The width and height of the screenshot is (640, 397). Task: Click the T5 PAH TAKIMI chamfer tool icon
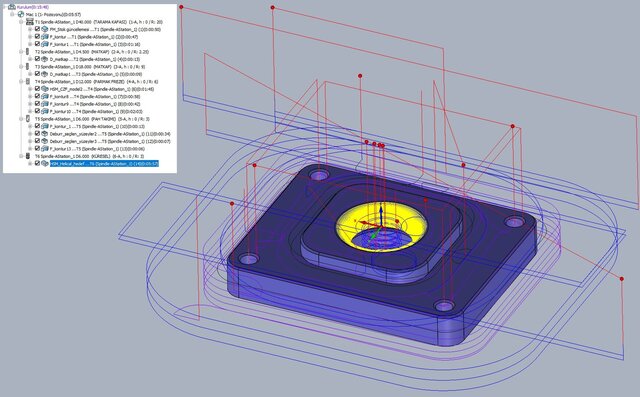pos(28,118)
